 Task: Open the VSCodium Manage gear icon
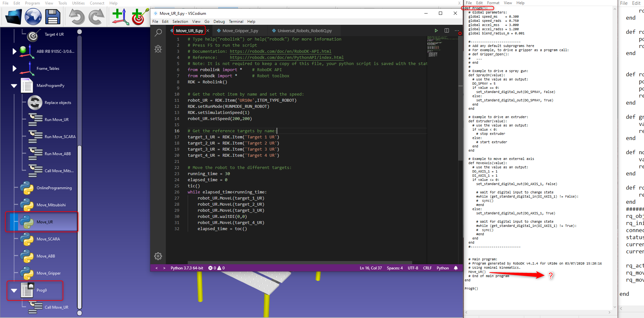point(158,256)
